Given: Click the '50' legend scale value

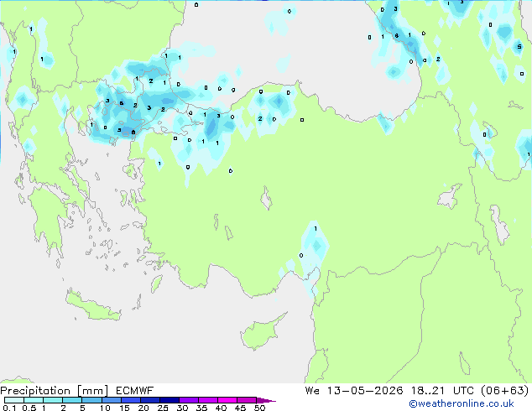Looking at the screenshot, I should [259, 408].
